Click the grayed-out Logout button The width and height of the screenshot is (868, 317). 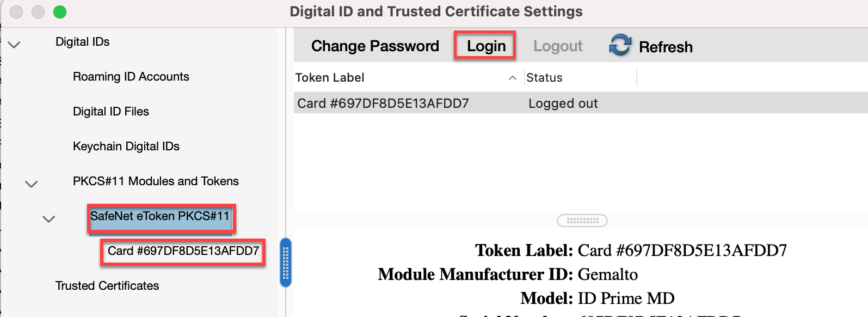pyautogui.click(x=558, y=46)
